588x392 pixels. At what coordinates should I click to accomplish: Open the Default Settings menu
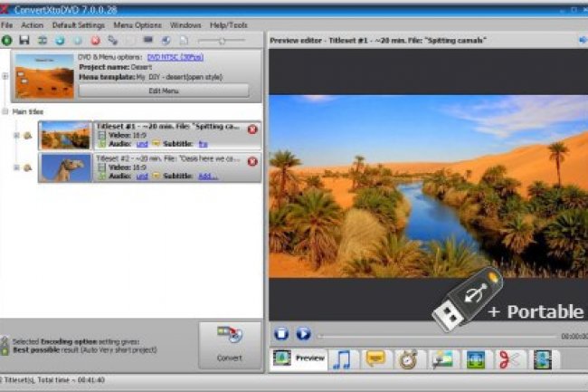click(x=77, y=25)
